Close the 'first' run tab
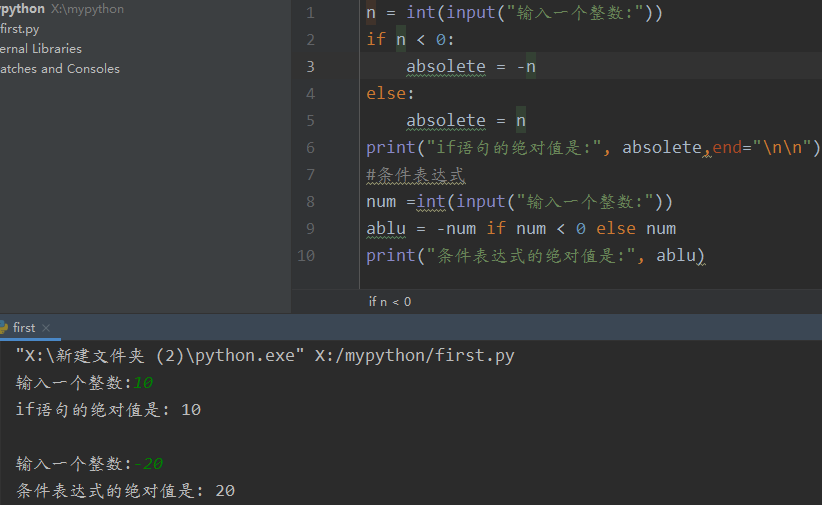The image size is (822, 505). [x=46, y=328]
